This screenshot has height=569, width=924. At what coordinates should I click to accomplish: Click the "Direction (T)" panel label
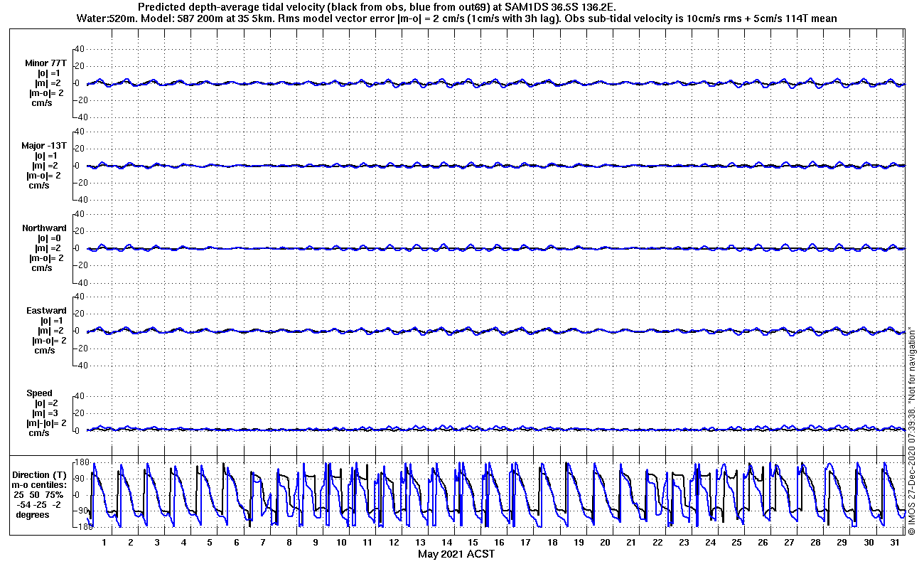pos(41,475)
